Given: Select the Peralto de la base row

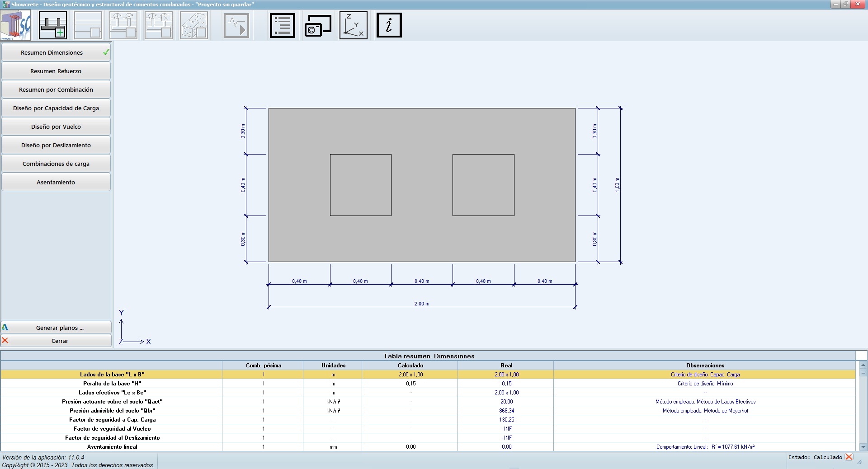Looking at the screenshot, I should point(112,384).
